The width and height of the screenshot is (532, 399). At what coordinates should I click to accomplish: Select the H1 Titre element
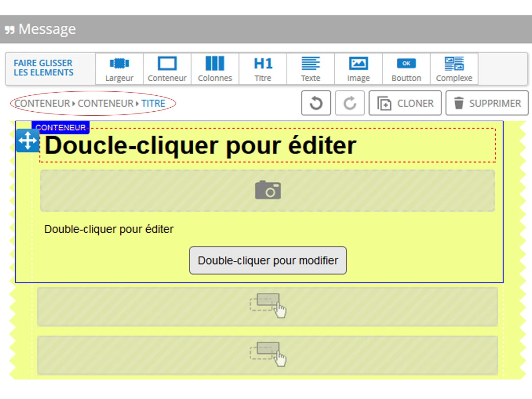tap(263, 69)
